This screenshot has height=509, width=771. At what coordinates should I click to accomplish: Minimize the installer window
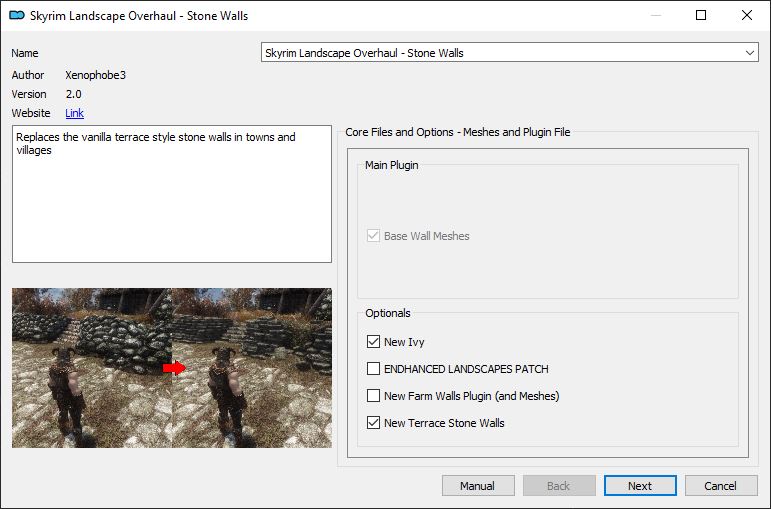(656, 15)
